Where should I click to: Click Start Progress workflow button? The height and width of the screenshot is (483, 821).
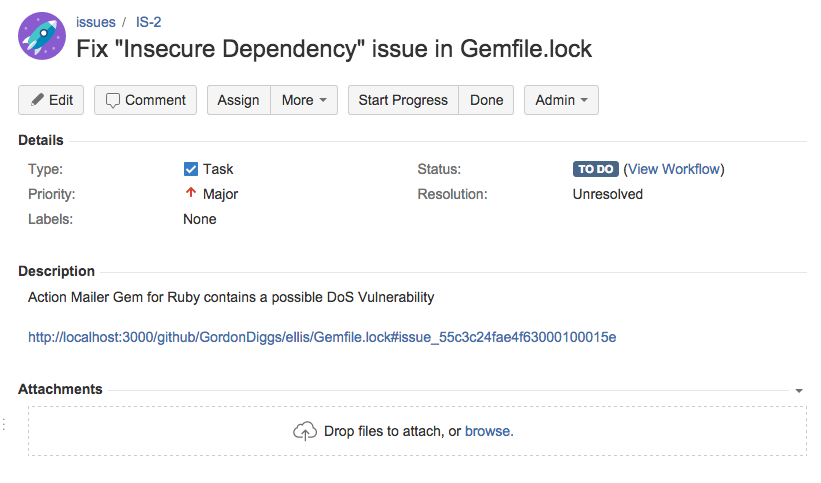(403, 100)
